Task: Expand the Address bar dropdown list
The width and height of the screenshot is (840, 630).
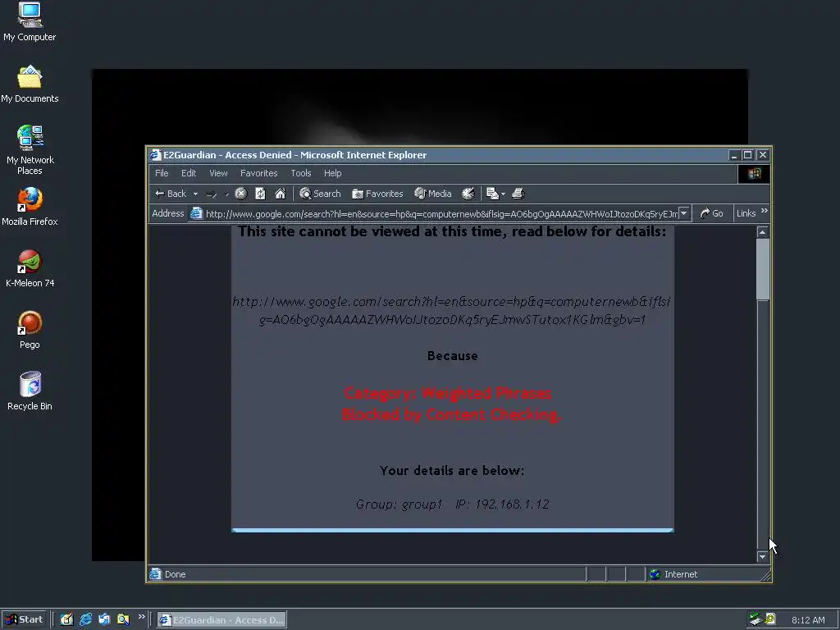Action: 684,214
